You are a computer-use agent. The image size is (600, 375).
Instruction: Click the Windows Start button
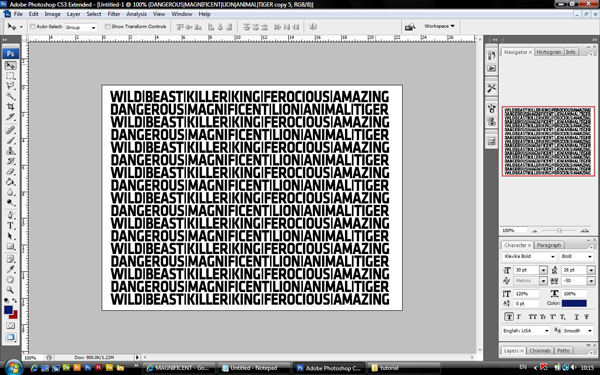(13, 368)
